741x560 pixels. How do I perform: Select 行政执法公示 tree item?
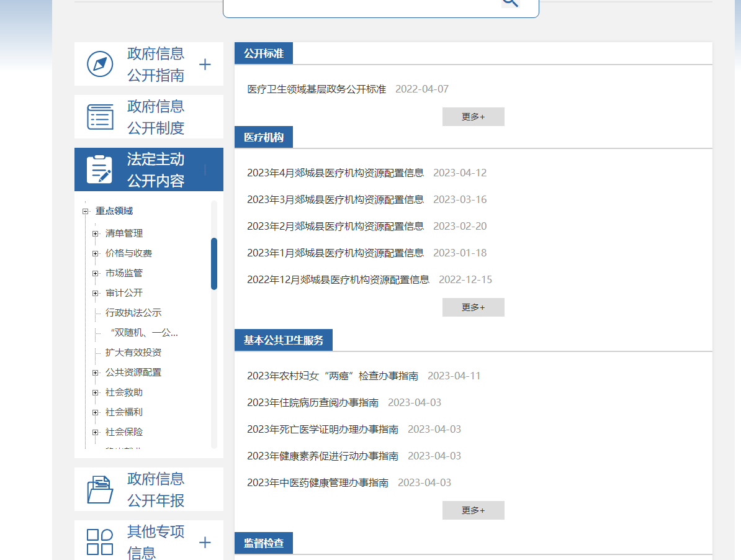coord(133,313)
